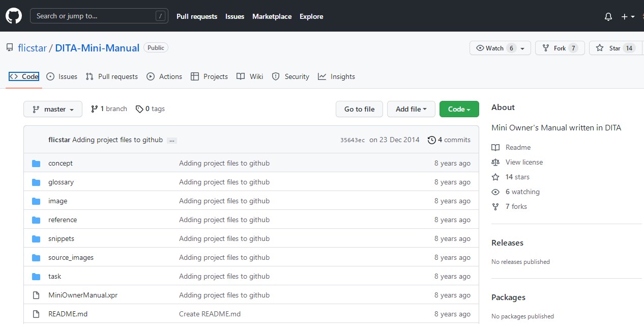The width and height of the screenshot is (644, 324).
Task: Click the glossary folder icon
Action: [x=36, y=182]
